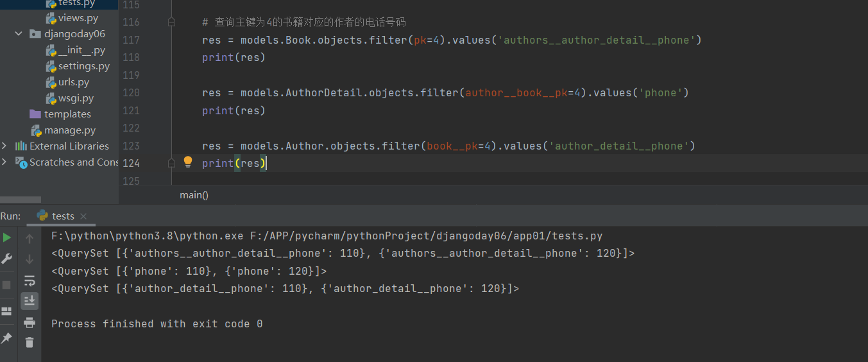Click the Scratches and Consoles icon
This screenshot has height=362, width=868.
coord(21,162)
